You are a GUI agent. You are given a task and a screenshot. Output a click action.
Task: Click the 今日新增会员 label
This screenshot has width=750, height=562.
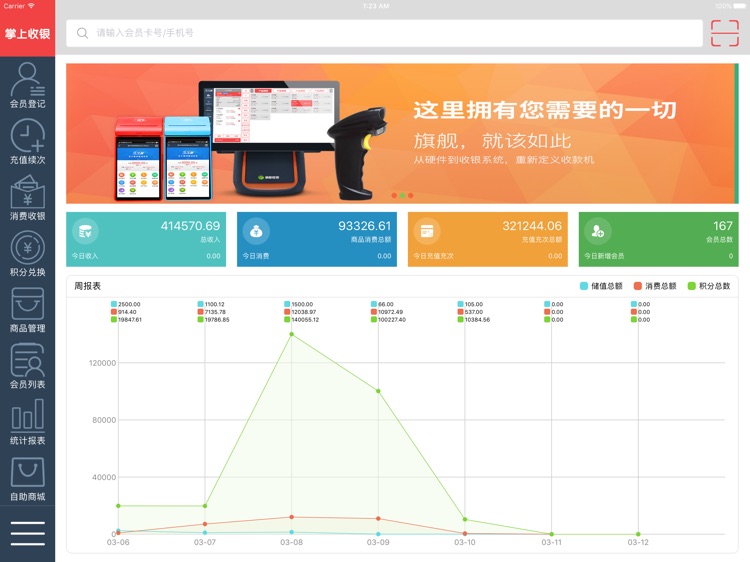click(x=604, y=256)
